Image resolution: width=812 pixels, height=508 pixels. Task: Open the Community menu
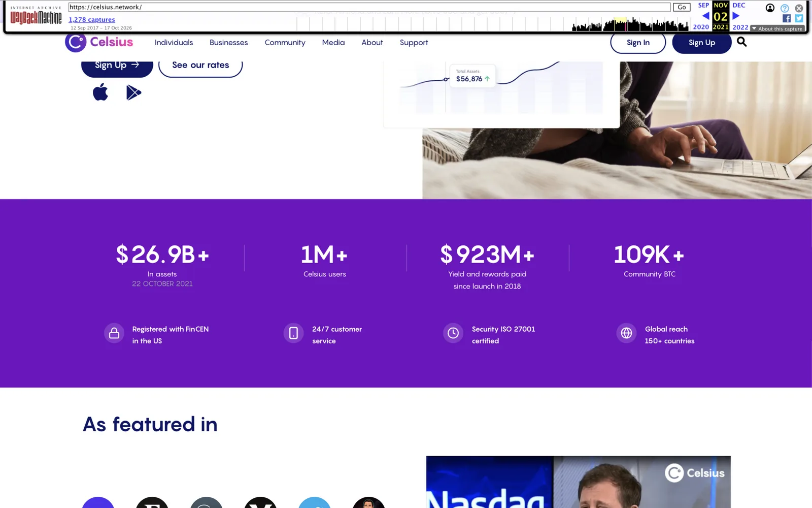pyautogui.click(x=285, y=43)
